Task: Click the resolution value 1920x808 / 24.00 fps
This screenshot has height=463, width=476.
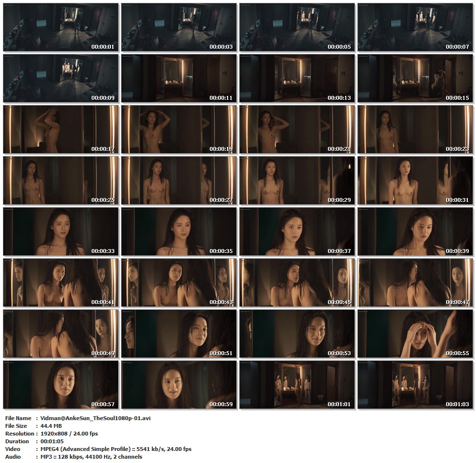Action: tap(69, 434)
